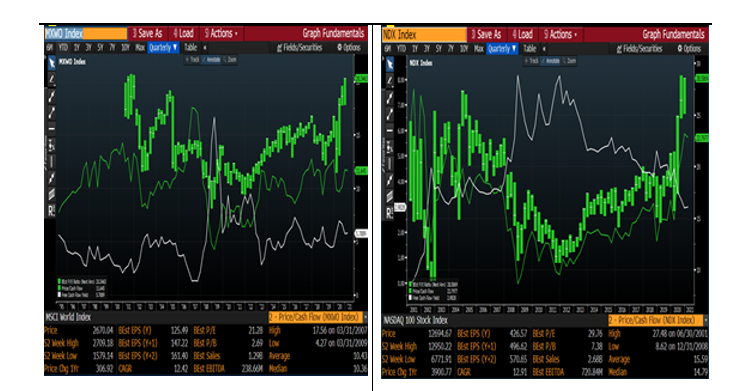Select the 5Y range tab in NDX chart
The image size is (740, 391).
point(438,49)
